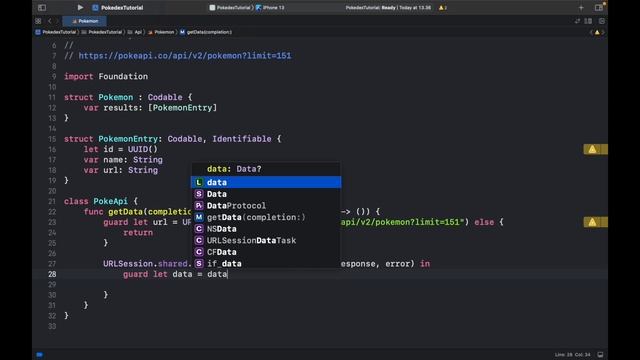Select the PokedexTutorial scheme in toolbar
640x360 pixels.
[231, 8]
